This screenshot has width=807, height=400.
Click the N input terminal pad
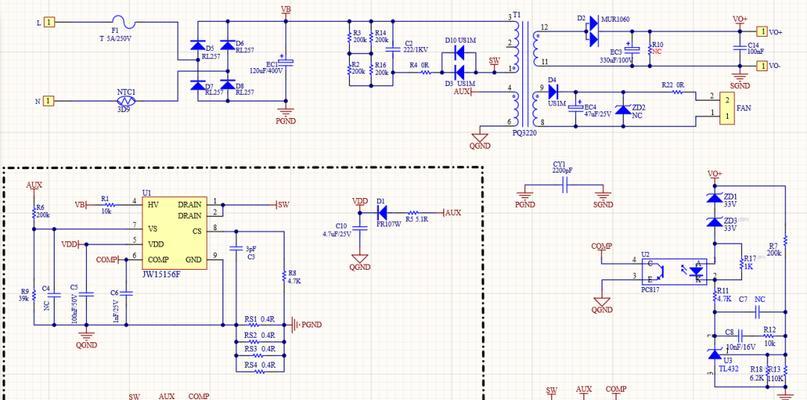coord(48,101)
